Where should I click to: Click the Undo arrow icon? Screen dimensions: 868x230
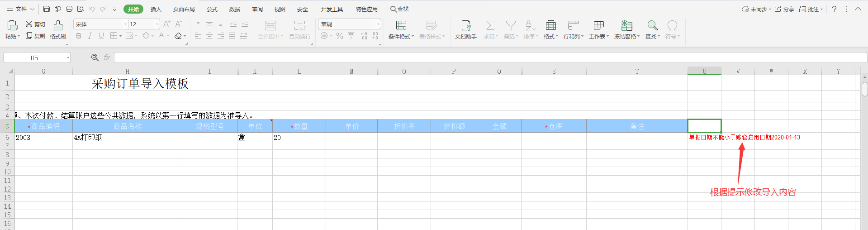coord(92,9)
